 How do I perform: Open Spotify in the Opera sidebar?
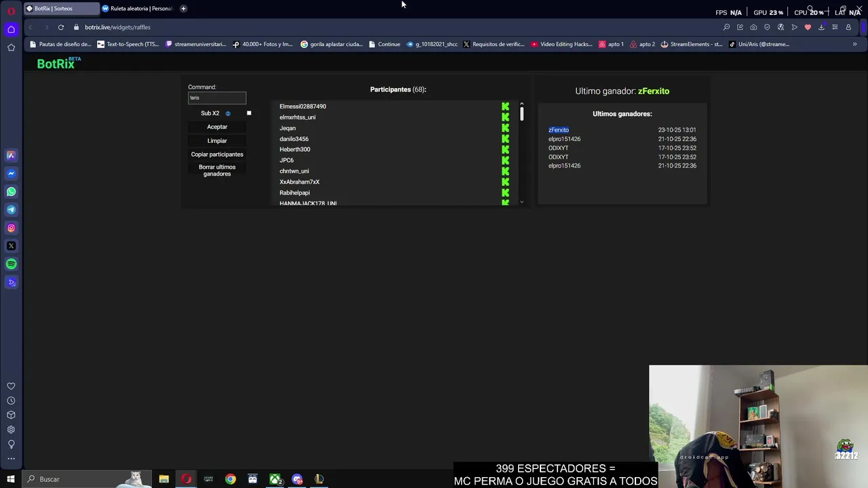(x=11, y=264)
